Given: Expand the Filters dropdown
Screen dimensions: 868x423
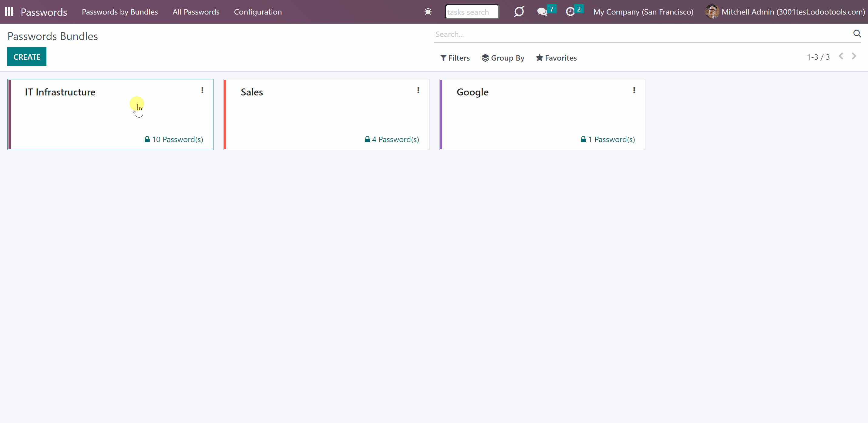Looking at the screenshot, I should pos(455,58).
